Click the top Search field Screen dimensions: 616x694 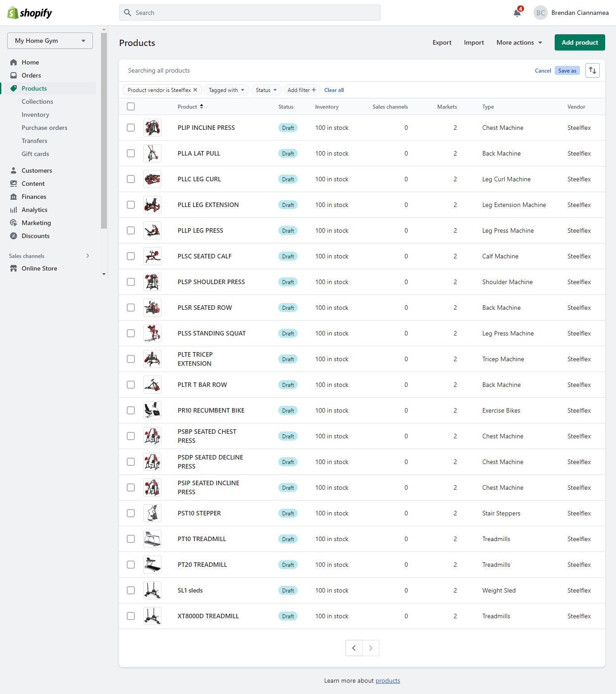point(250,13)
